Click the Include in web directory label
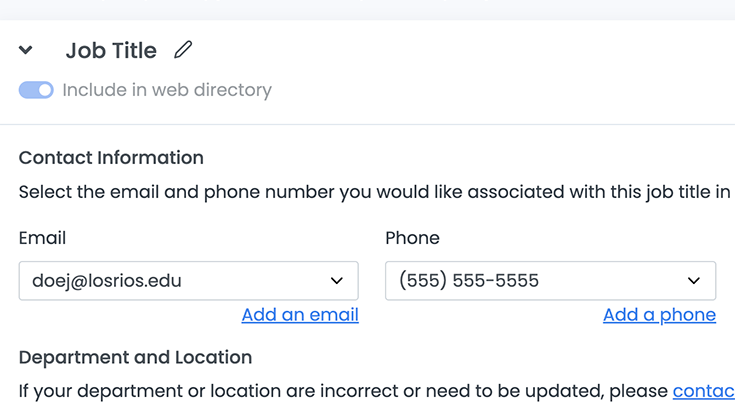 pos(167,90)
